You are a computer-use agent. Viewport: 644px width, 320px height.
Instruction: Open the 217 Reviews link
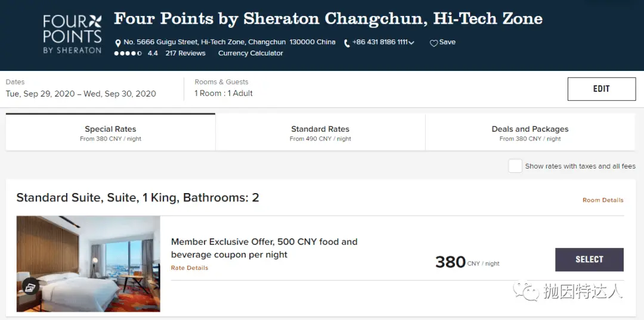pyautogui.click(x=185, y=54)
